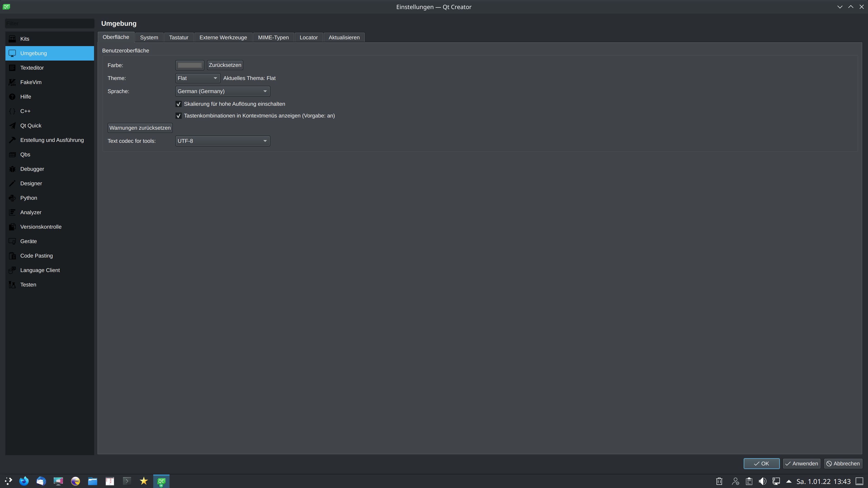Open the Text codec for tools dropdown

coord(222,141)
